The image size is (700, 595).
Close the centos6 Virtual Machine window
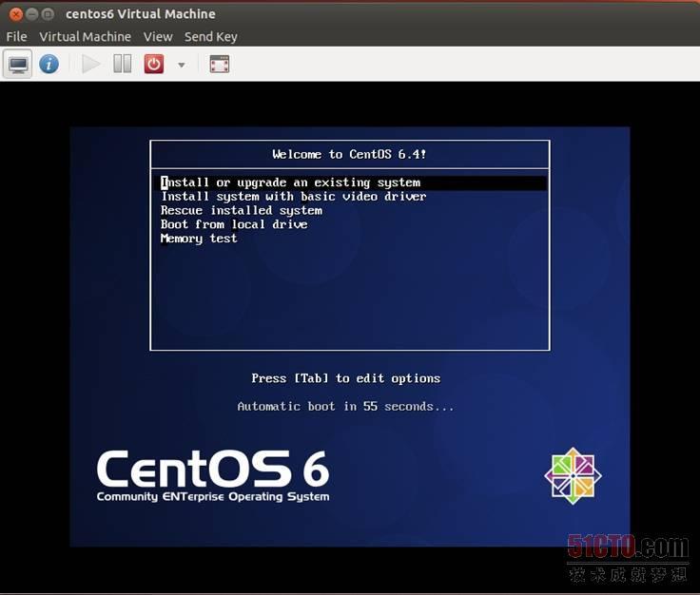[16, 14]
